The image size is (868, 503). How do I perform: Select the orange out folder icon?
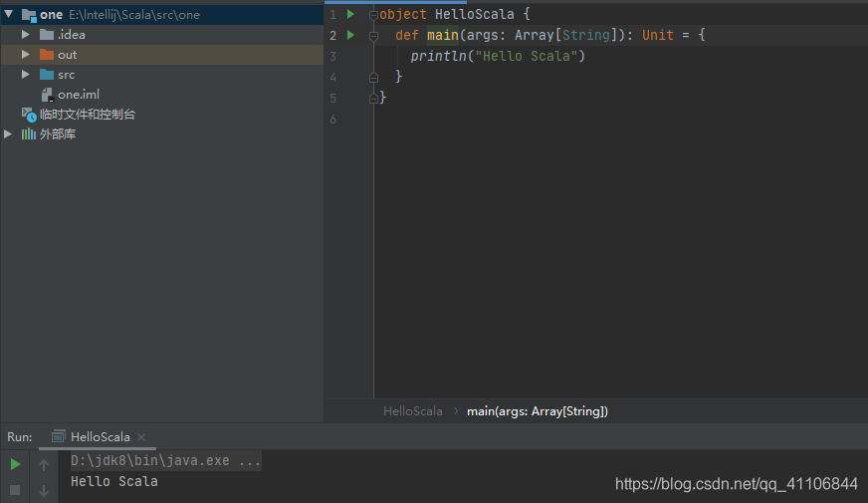coord(47,55)
